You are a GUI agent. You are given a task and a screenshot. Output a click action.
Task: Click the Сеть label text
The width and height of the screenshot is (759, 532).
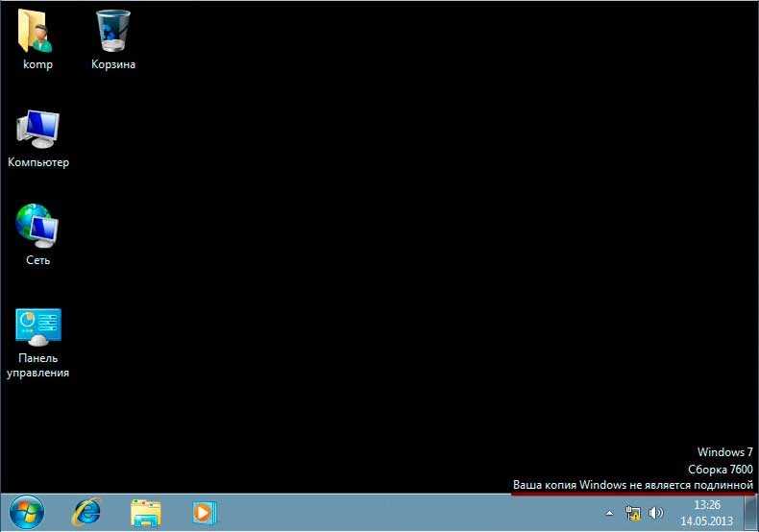tap(37, 260)
